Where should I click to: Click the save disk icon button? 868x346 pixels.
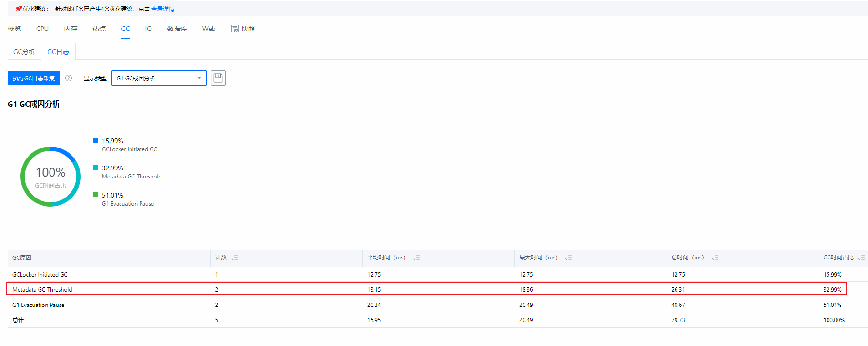(x=218, y=78)
